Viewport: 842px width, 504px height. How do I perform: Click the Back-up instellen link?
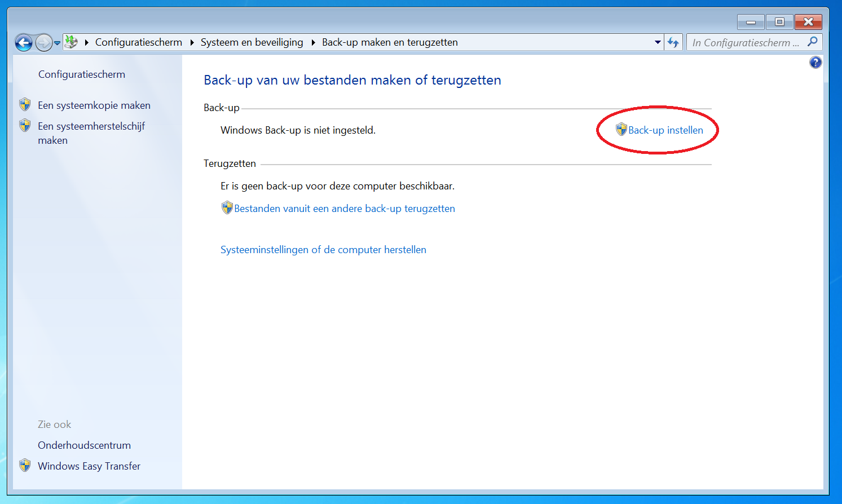[665, 130]
